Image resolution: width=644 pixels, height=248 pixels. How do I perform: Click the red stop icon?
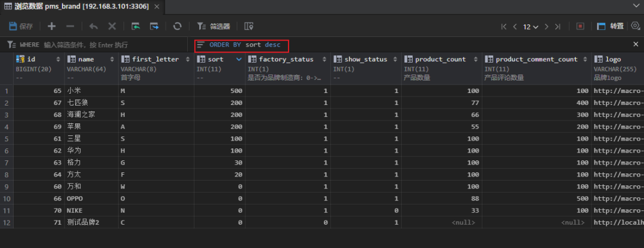click(x=580, y=26)
